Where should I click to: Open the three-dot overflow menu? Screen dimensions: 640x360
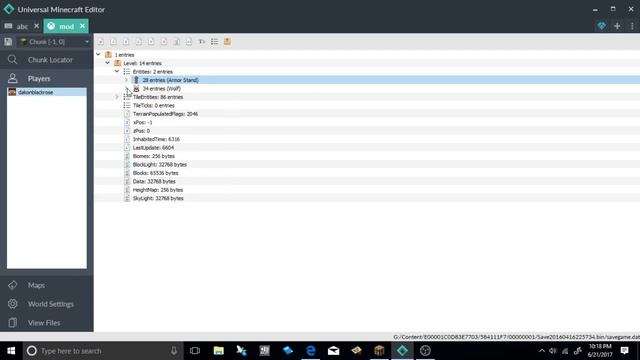coord(632,26)
